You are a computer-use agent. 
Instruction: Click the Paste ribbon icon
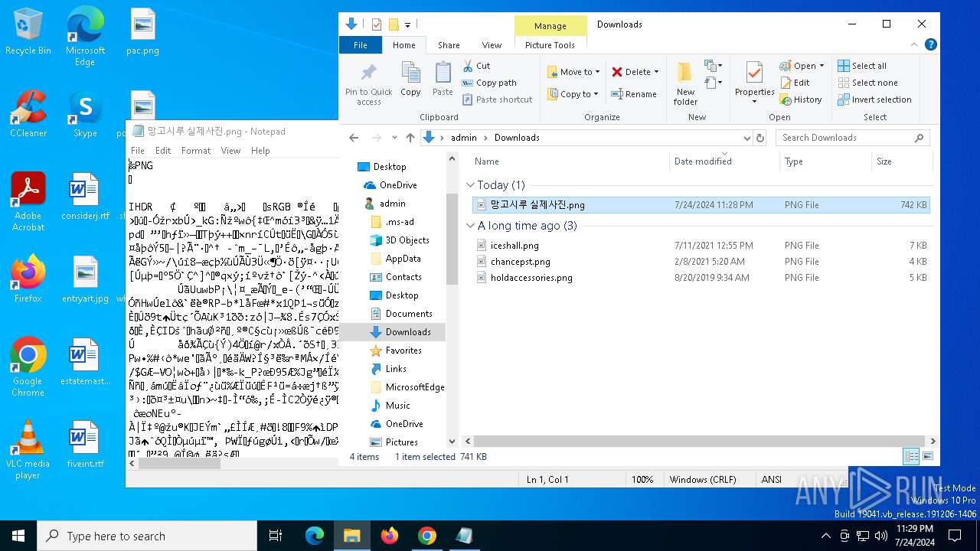[x=443, y=79]
